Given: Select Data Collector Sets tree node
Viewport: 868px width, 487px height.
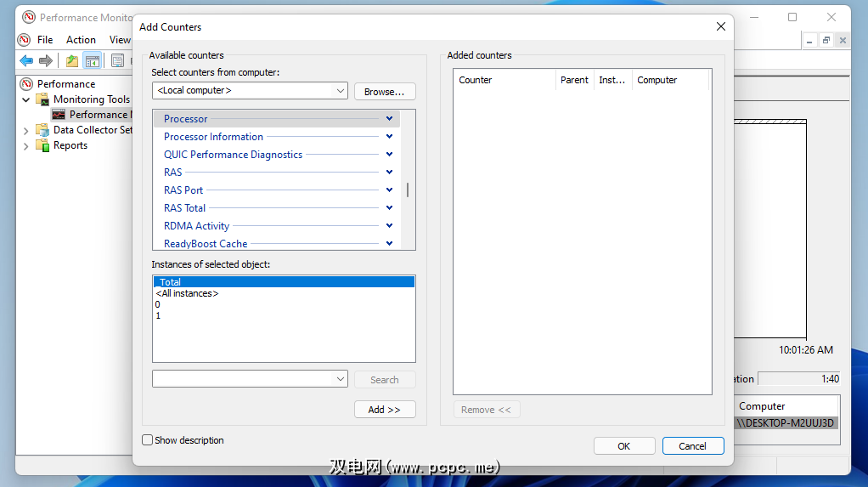Looking at the screenshot, I should coord(93,130).
